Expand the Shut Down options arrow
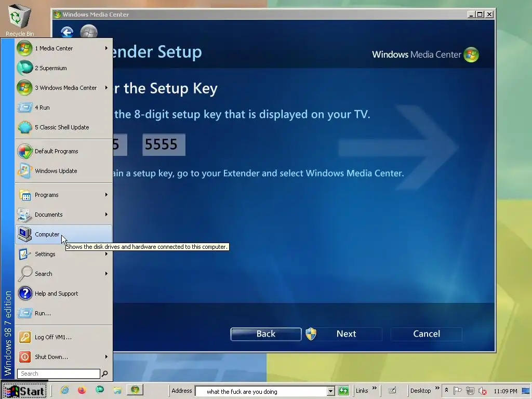532x399 pixels. 106,356
